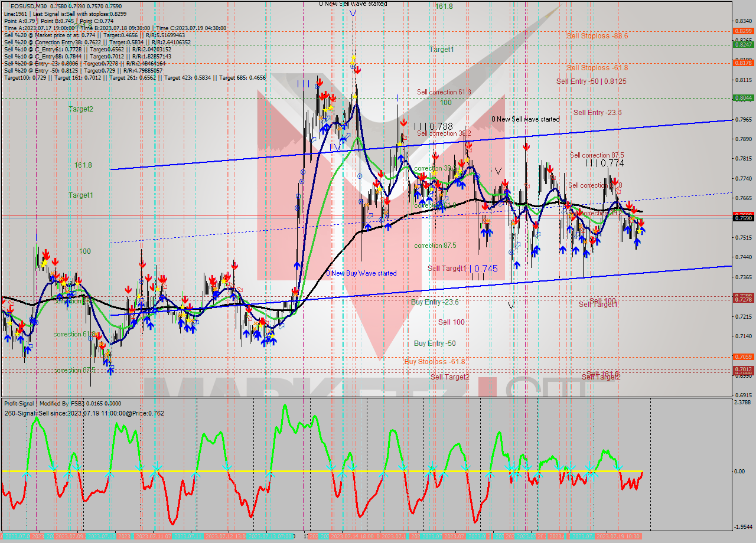
Task: Click the blue buy arrow above 0 New Buy Wave started
Action: pyautogui.click(x=296, y=266)
